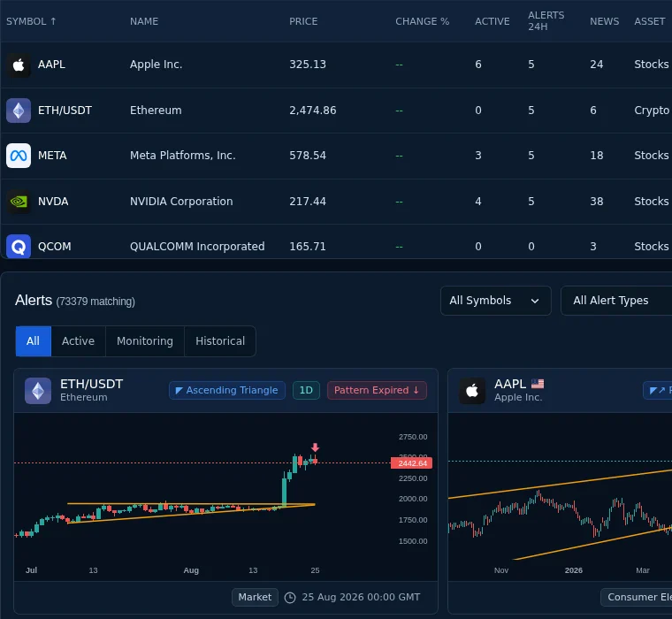Click the Meta logo icon in META row
The height and width of the screenshot is (619, 672).
coord(19,156)
